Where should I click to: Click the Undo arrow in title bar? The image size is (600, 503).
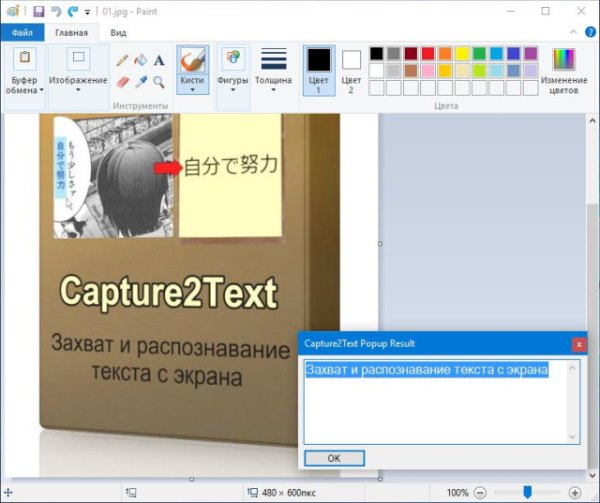coord(55,11)
